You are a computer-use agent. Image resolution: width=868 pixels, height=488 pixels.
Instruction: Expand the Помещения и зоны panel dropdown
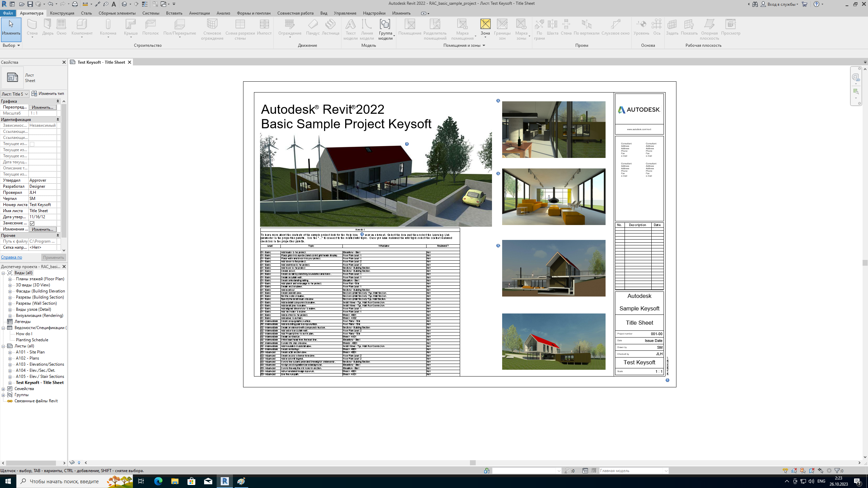click(464, 45)
